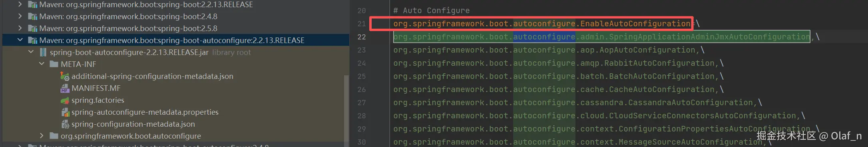
Task: Collapse the META-INF folder
Action: tap(42, 64)
